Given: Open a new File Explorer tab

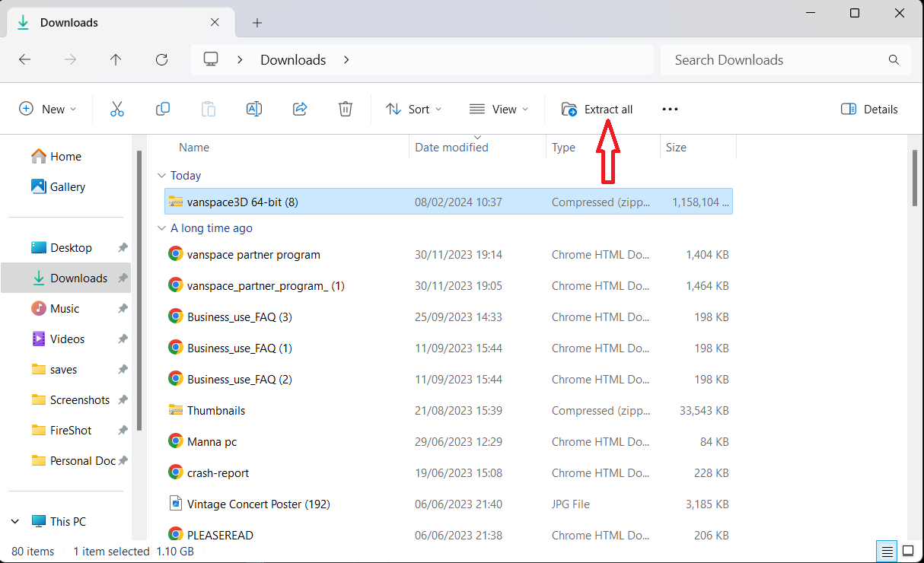Looking at the screenshot, I should tap(257, 23).
